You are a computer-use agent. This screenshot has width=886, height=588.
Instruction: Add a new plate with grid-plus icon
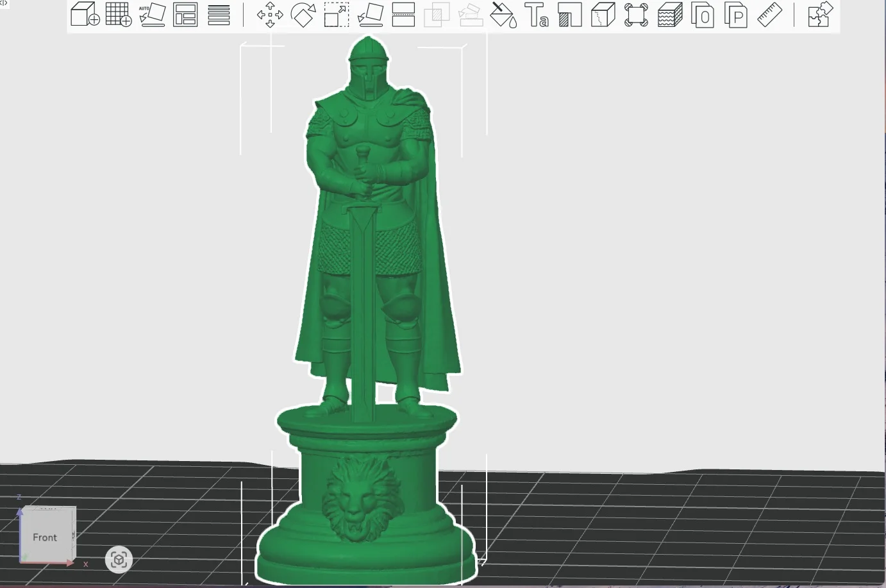pos(119,14)
